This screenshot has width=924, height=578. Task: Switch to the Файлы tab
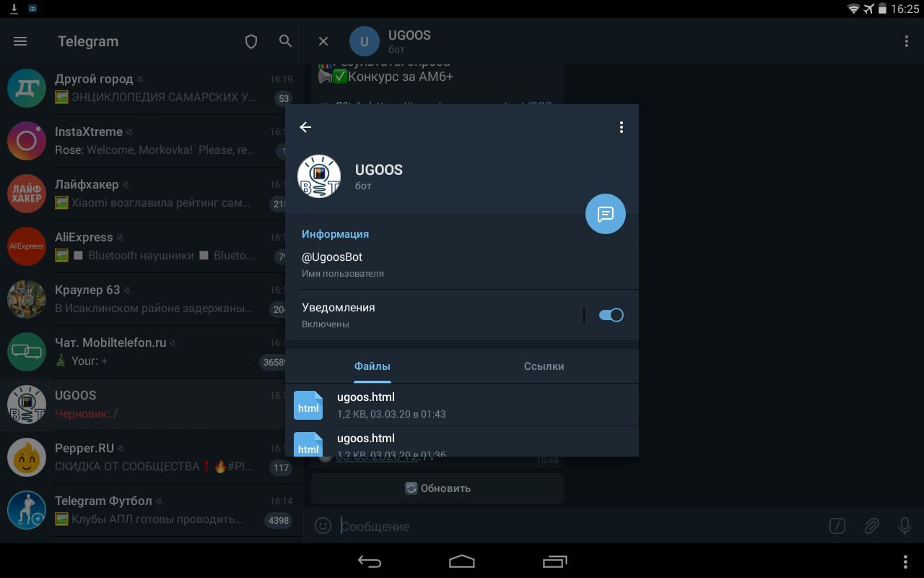point(372,366)
